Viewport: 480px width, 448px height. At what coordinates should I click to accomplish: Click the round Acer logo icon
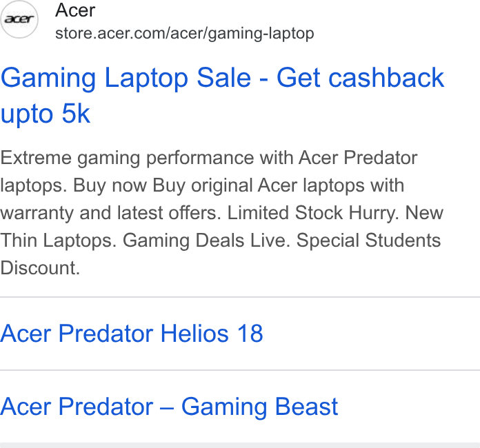click(x=19, y=19)
